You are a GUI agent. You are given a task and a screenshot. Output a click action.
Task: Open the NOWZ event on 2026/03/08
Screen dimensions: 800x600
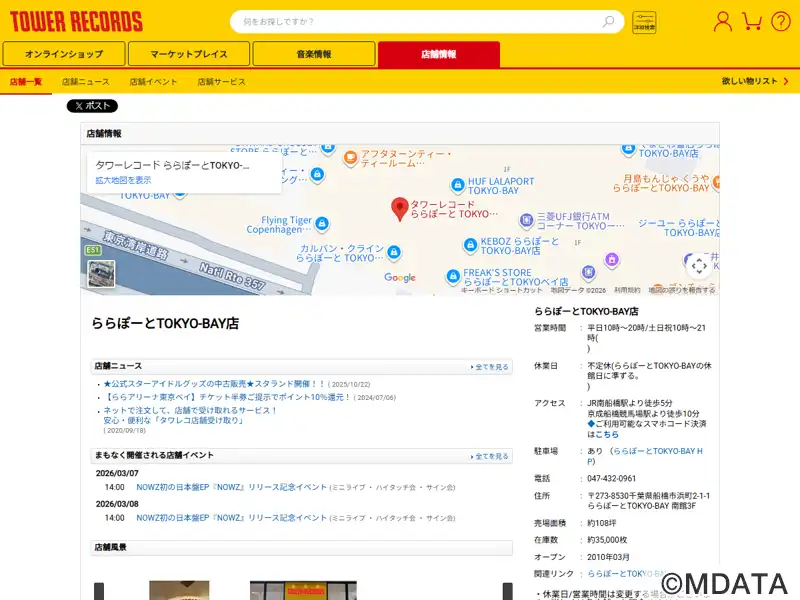[x=231, y=518]
